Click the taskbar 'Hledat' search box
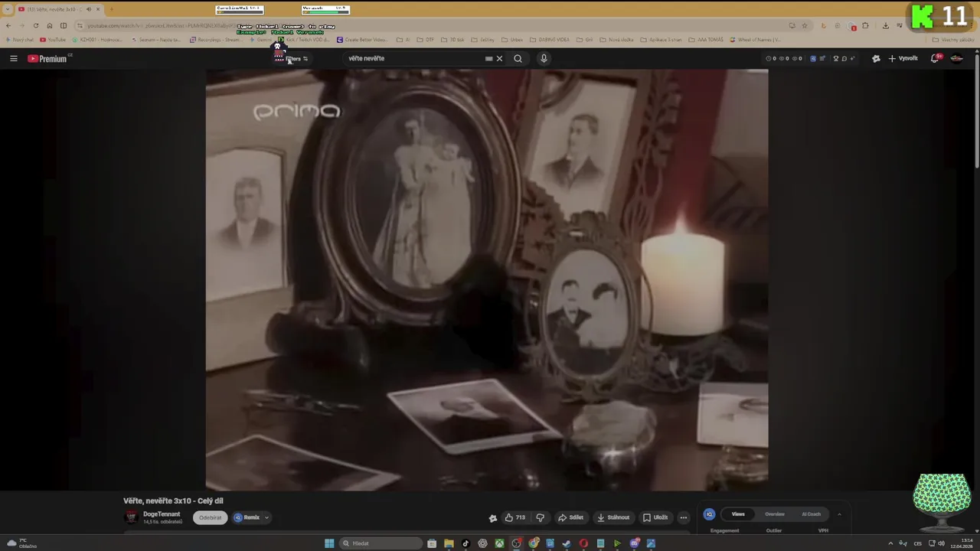The width and height of the screenshot is (980, 551). click(x=381, y=543)
